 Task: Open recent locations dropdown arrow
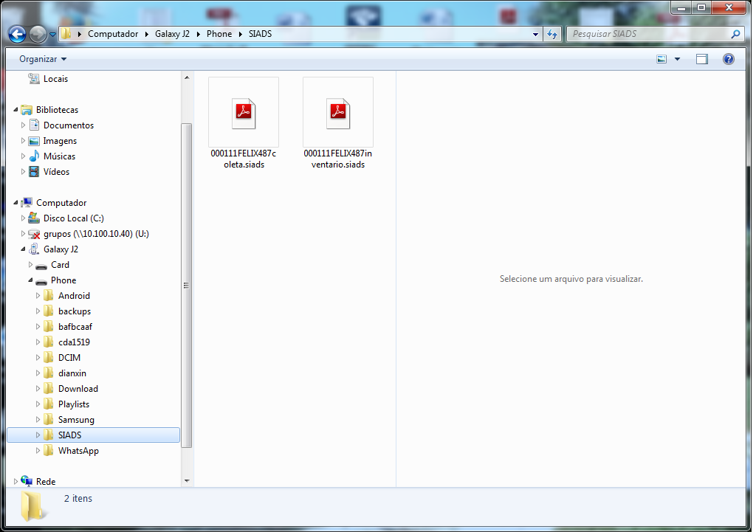coord(52,35)
